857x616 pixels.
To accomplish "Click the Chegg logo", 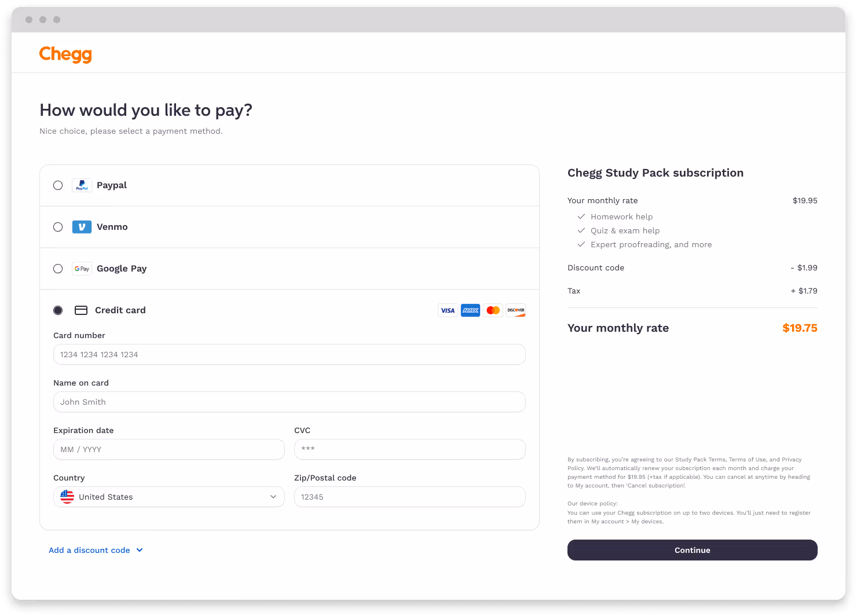I will tap(65, 54).
